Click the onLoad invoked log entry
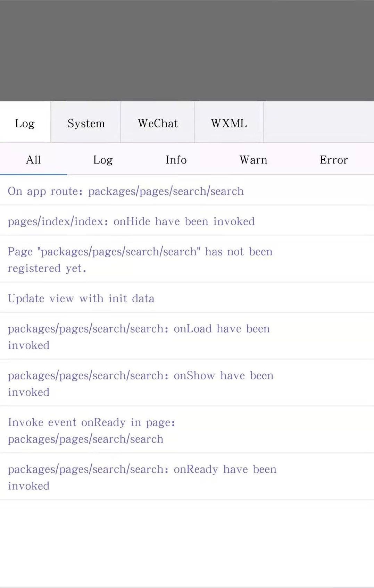This screenshot has height=588, width=374. pos(187,336)
